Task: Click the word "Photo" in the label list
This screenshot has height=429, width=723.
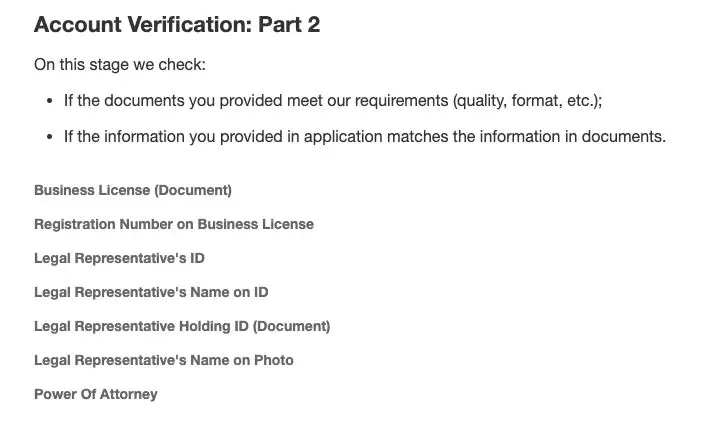Action: coord(274,360)
